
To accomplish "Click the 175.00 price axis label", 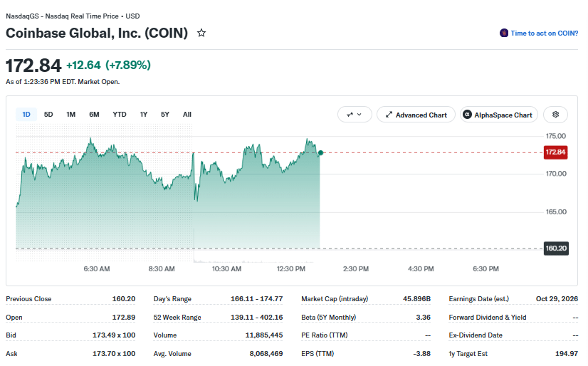I will [x=556, y=136].
